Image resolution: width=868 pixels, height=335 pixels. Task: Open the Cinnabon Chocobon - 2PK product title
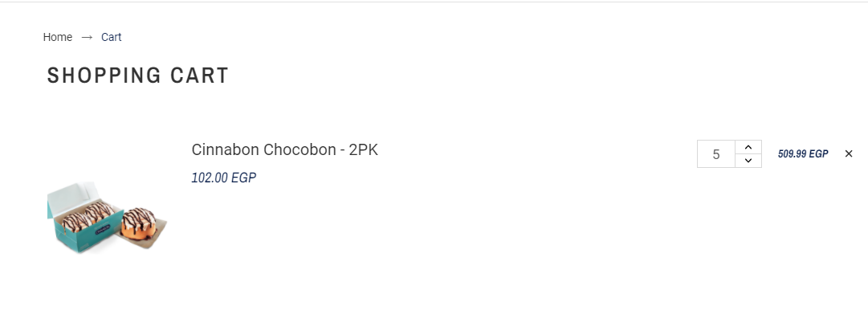(x=284, y=149)
